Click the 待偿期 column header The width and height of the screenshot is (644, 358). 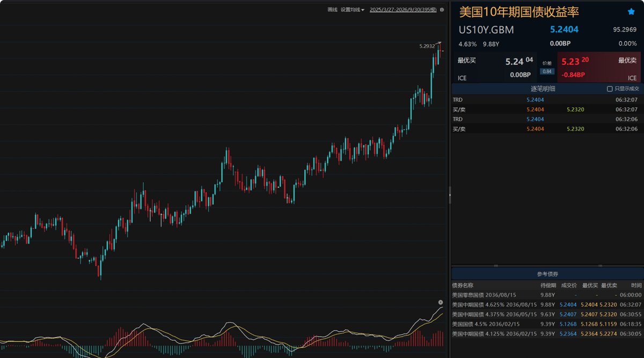pos(548,285)
